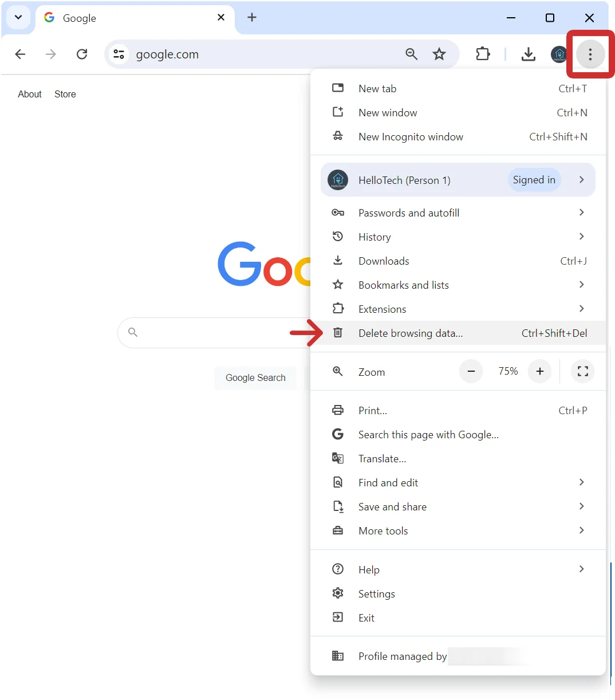Image resolution: width=615 pixels, height=700 pixels.
Task: Open the tab search chevron
Action: (x=17, y=18)
